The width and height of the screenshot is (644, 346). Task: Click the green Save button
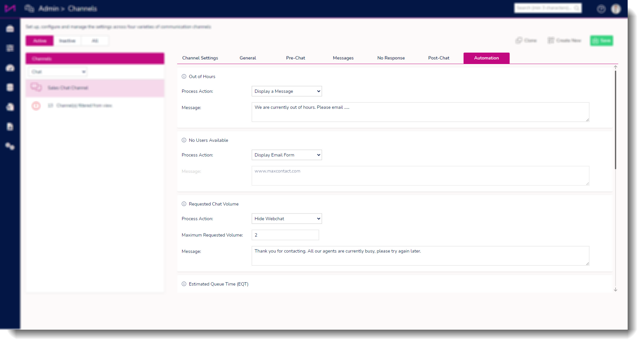[602, 41]
